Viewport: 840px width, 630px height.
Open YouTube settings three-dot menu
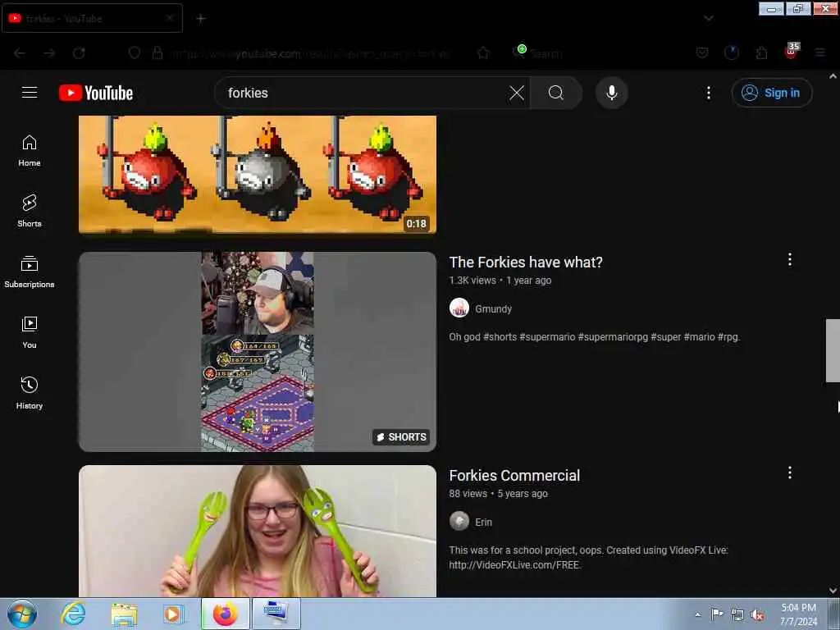click(708, 93)
